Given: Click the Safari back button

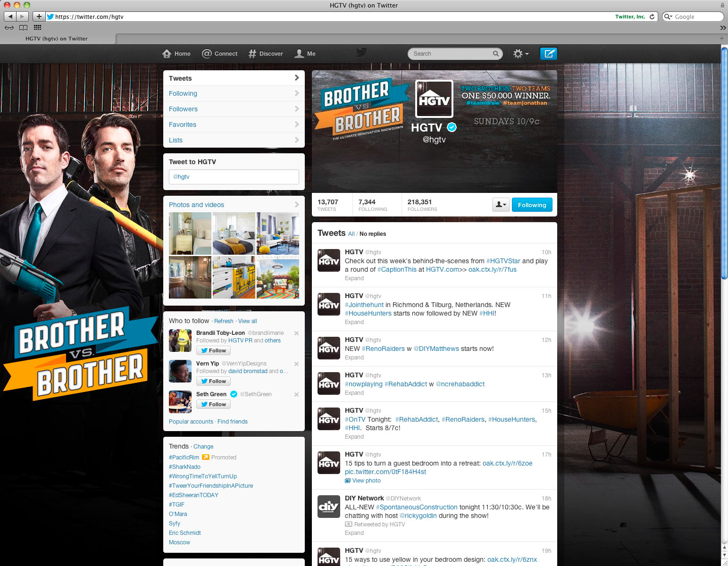Looking at the screenshot, I should [10, 17].
